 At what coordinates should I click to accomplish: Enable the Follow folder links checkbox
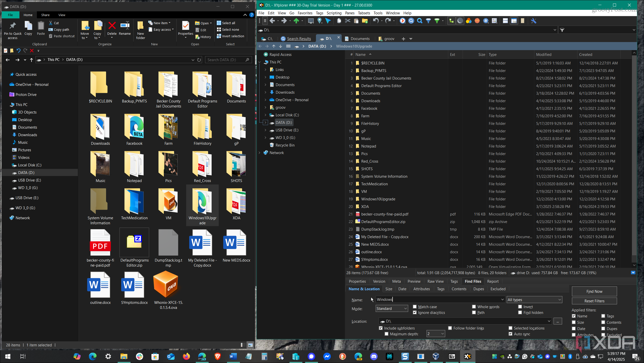point(450,328)
